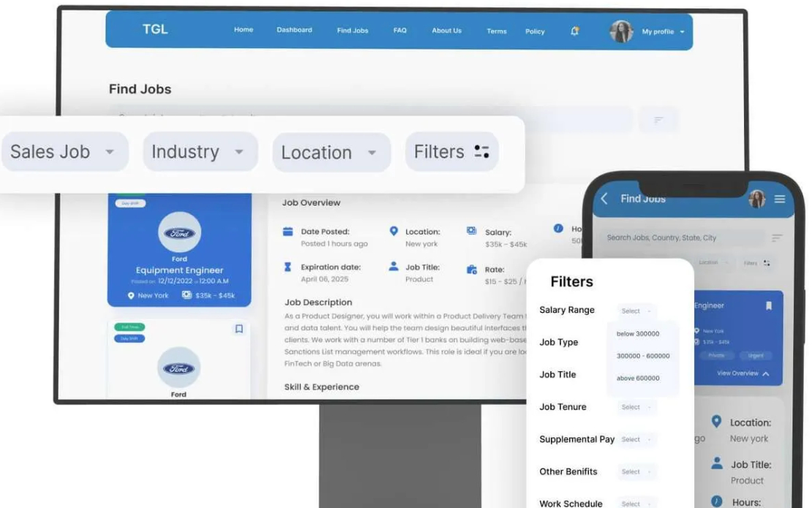The image size is (812, 508).
Task: Click the salary money icon in Job Overview
Action: point(471,231)
